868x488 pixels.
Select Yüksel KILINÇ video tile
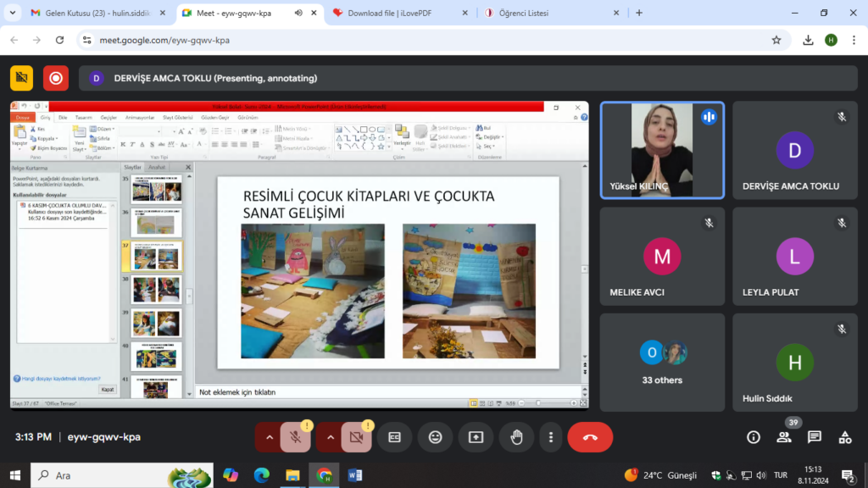662,150
